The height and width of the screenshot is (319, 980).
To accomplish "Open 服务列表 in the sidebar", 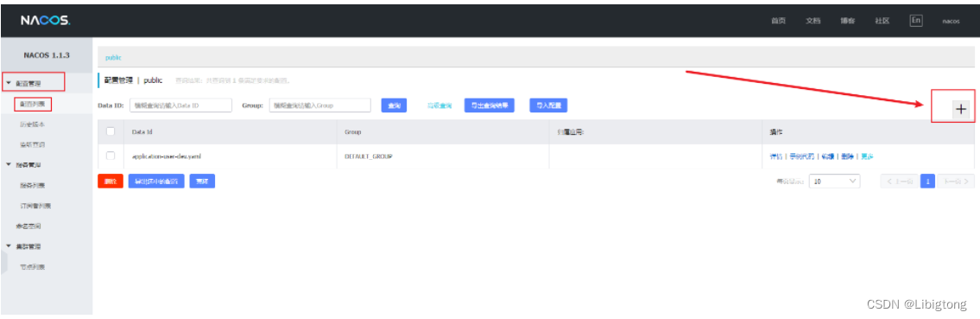I will tap(33, 186).
